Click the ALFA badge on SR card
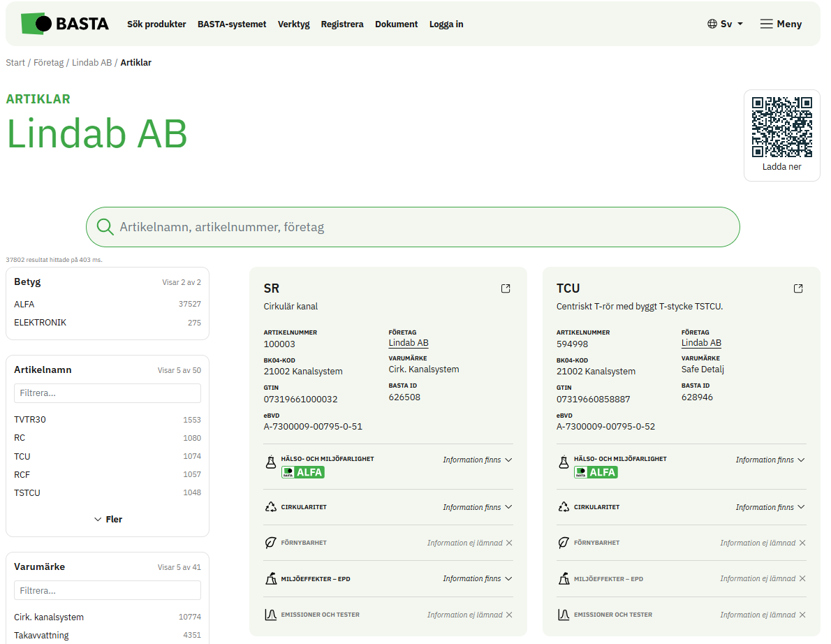 tap(303, 472)
